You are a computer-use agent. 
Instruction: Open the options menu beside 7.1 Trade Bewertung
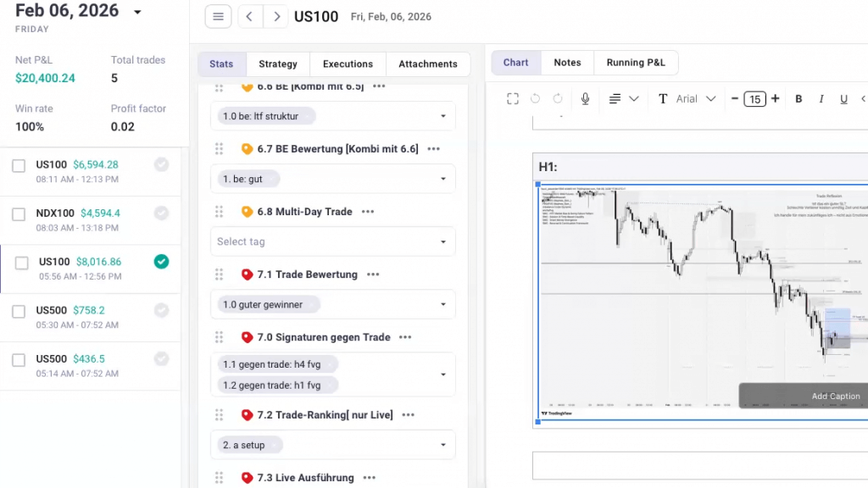(x=372, y=274)
